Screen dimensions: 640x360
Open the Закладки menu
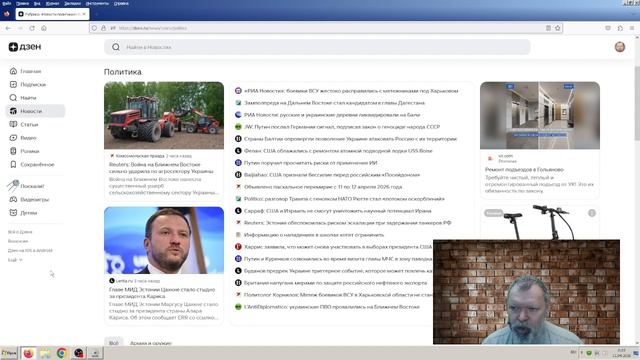pos(72,3)
